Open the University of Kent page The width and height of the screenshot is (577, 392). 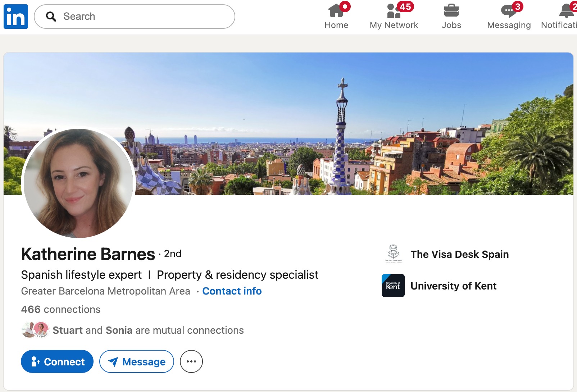[453, 286]
